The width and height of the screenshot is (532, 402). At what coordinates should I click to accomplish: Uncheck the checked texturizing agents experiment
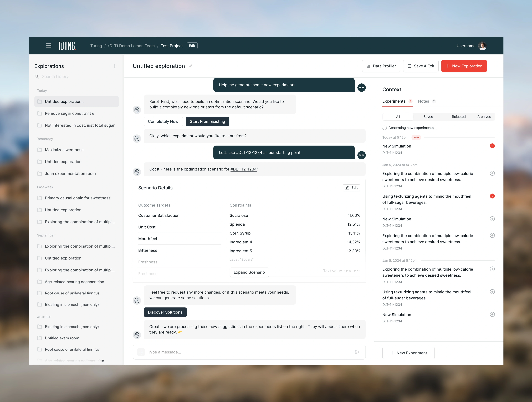[492, 196]
